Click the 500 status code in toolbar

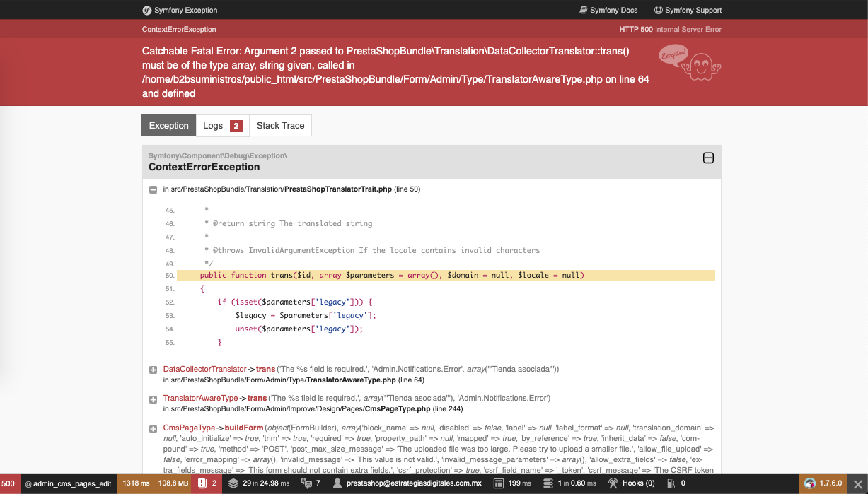(x=8, y=483)
